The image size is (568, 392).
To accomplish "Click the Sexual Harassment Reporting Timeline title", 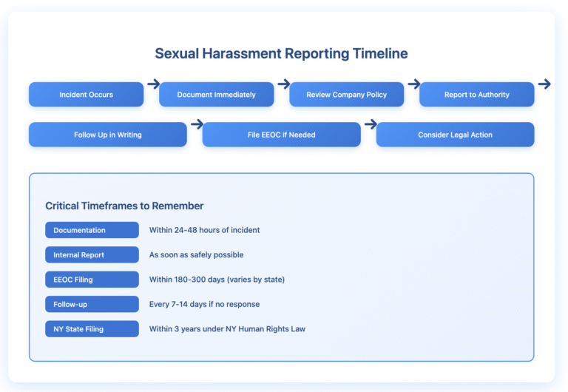I will [282, 53].
